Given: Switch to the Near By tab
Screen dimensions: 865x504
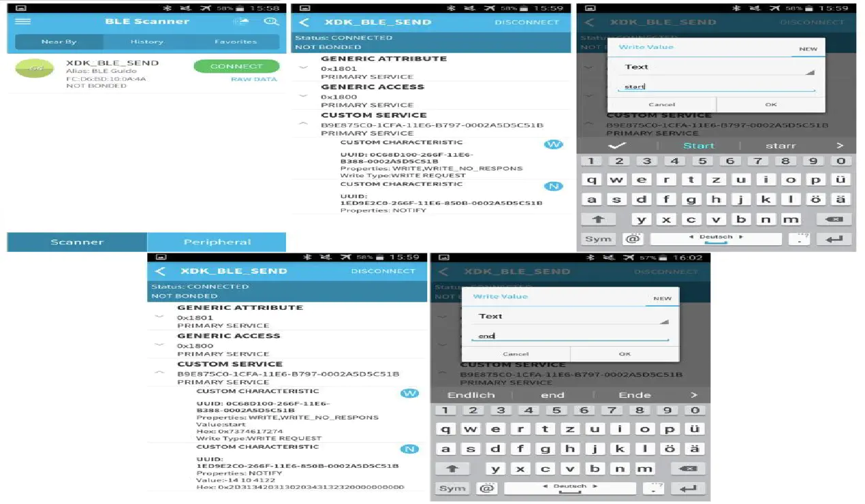Looking at the screenshot, I should (59, 42).
